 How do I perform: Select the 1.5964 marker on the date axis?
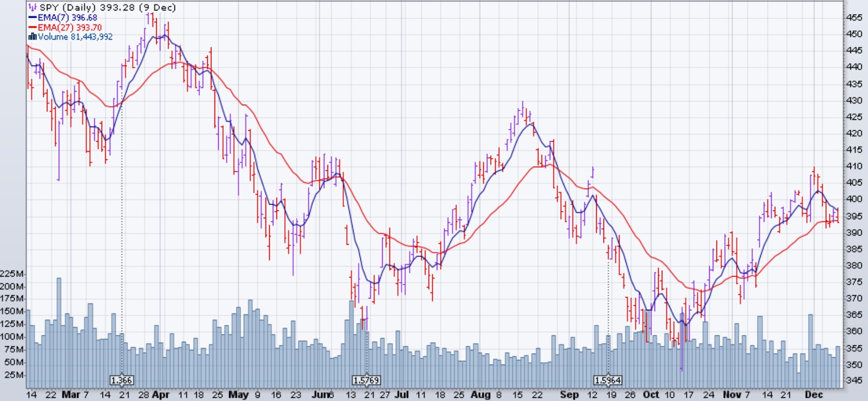pos(608,380)
